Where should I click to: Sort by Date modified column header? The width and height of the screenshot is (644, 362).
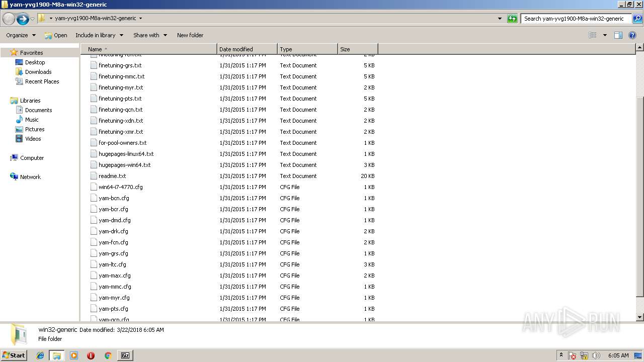pos(247,49)
